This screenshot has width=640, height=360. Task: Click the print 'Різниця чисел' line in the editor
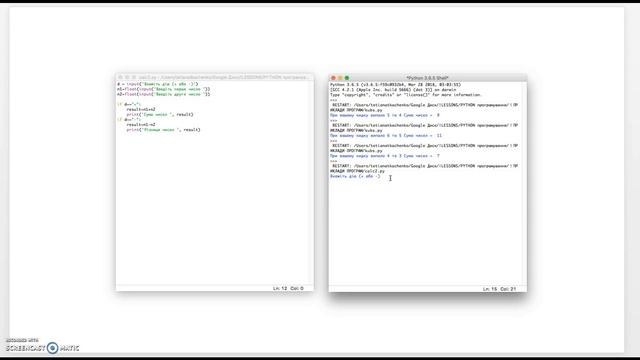pos(163,130)
